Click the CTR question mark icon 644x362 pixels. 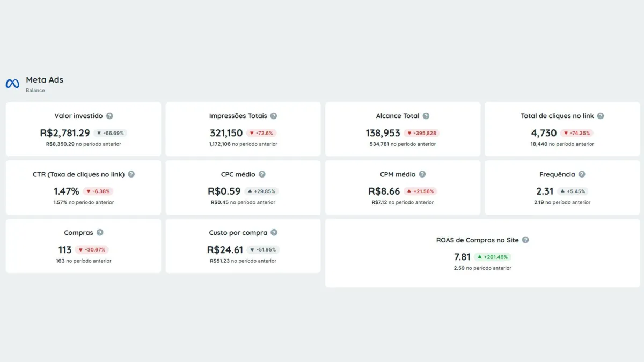[131, 174]
